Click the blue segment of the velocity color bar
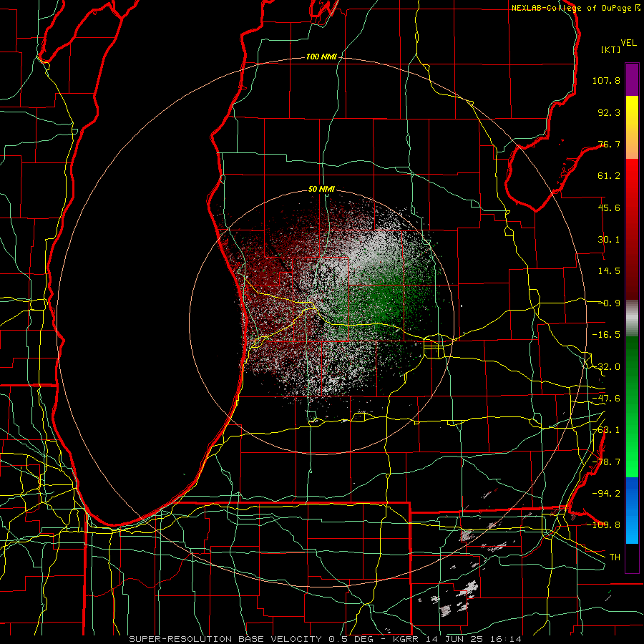This screenshot has width=644, height=644. point(632,510)
